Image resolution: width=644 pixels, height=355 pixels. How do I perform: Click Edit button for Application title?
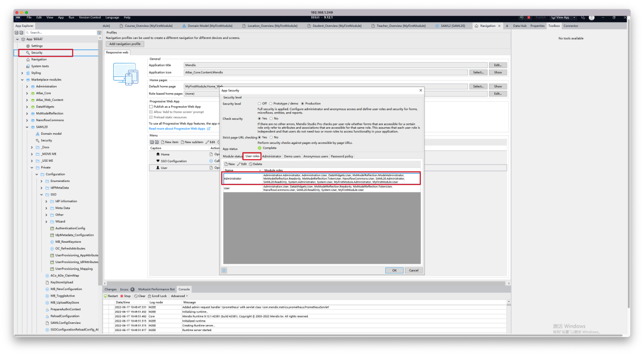point(498,65)
